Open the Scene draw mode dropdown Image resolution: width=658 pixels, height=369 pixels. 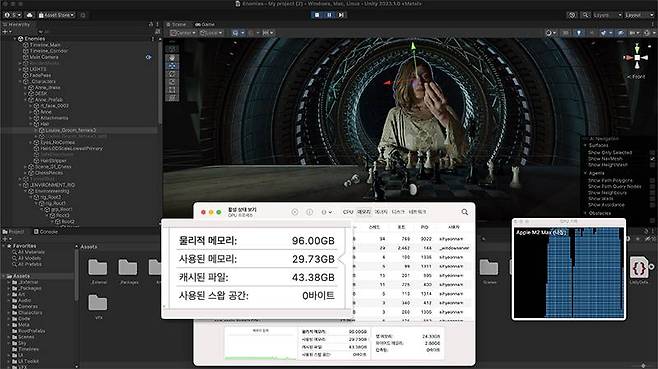(550, 33)
